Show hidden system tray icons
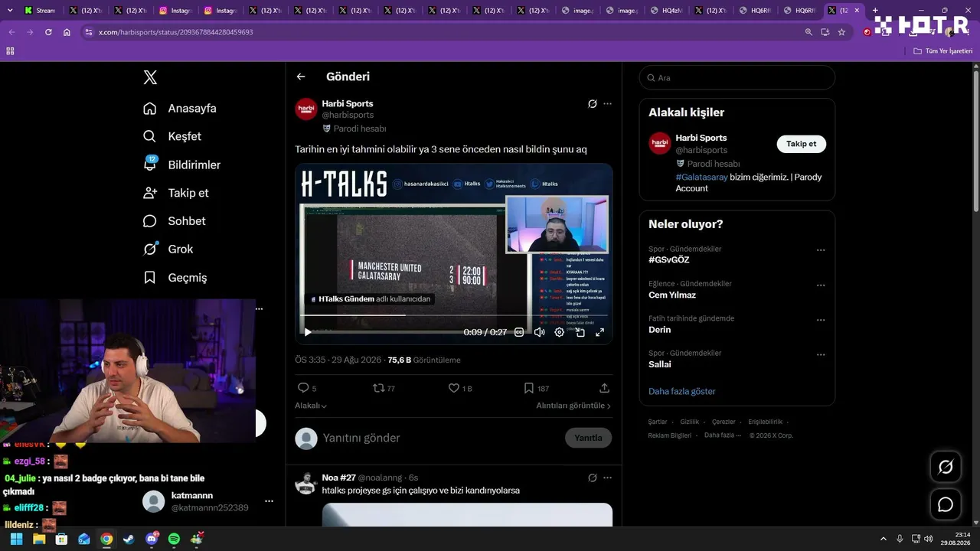980x551 pixels. point(883,539)
